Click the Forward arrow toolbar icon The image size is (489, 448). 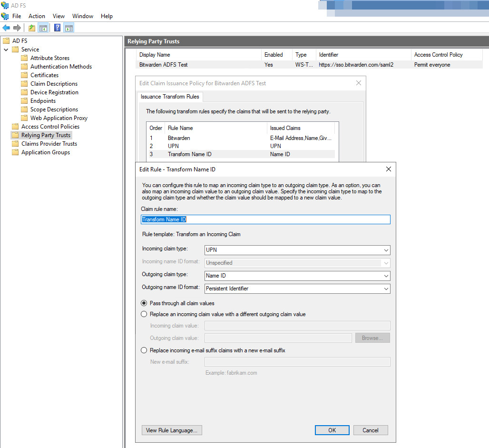pyautogui.click(x=17, y=28)
